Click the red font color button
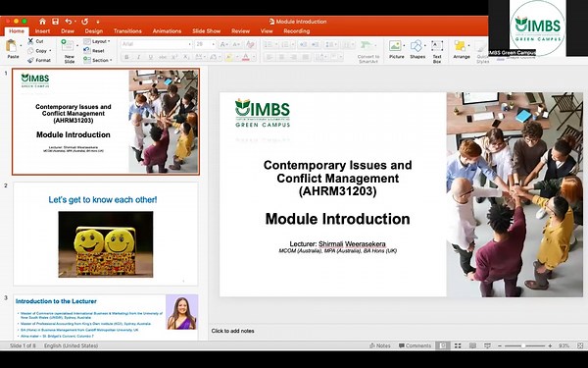 (246, 57)
